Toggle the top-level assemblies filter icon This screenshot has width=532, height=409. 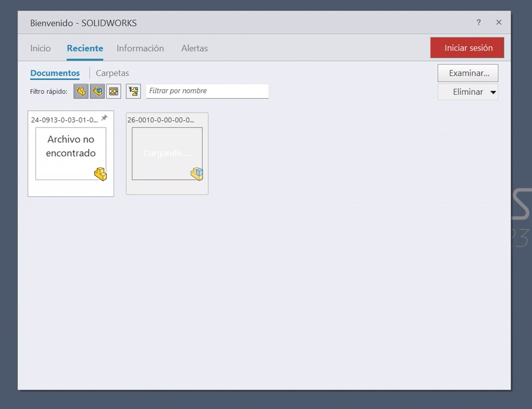134,91
